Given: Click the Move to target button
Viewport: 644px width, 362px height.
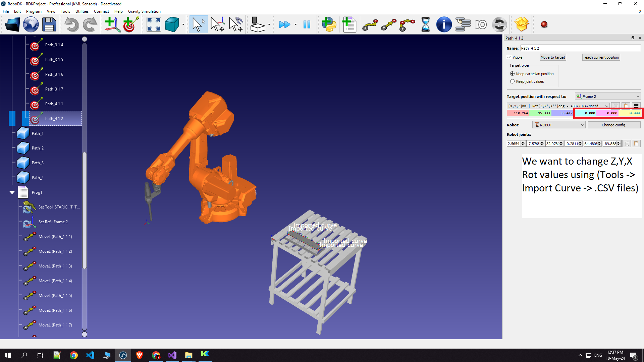Looking at the screenshot, I should 552,57.
